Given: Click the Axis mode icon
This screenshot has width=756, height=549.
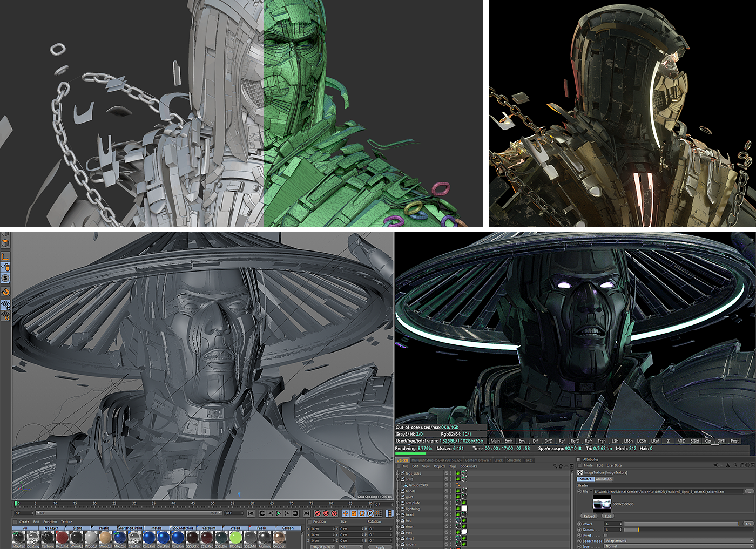Looking at the screenshot, I should pyautogui.click(x=5, y=256).
